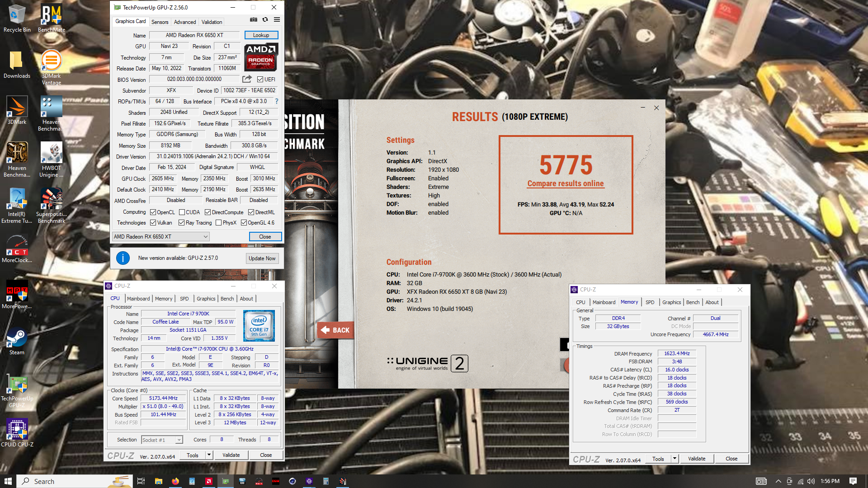
Task: Open Firefox from the taskbar
Action: coord(175,481)
